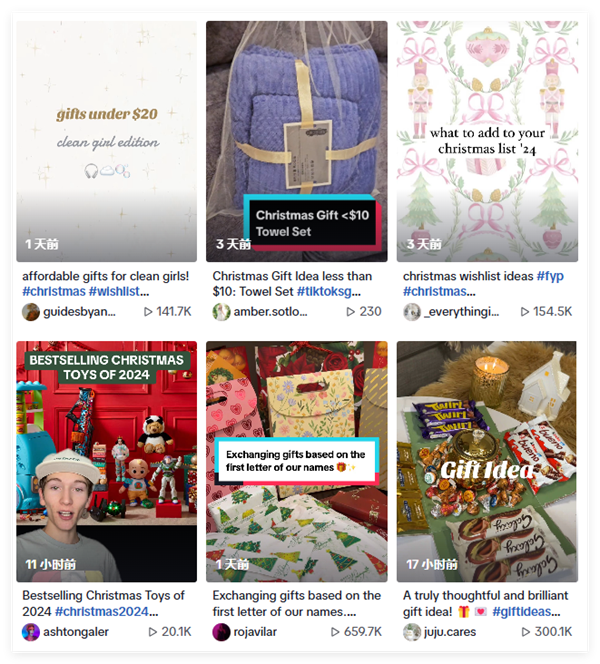The height and width of the screenshot is (664, 600).
Task: Click the #christmas2024 hashtag link
Action: [106, 612]
